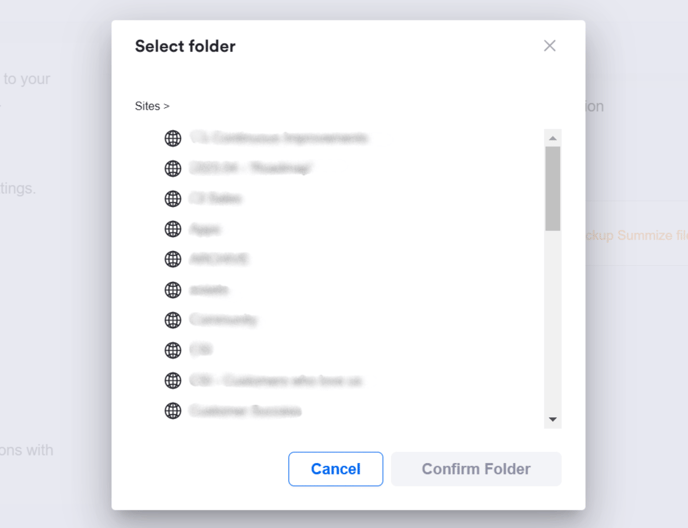688x528 pixels.
Task: Pick the ARCHIVE site name text
Action: point(219,259)
